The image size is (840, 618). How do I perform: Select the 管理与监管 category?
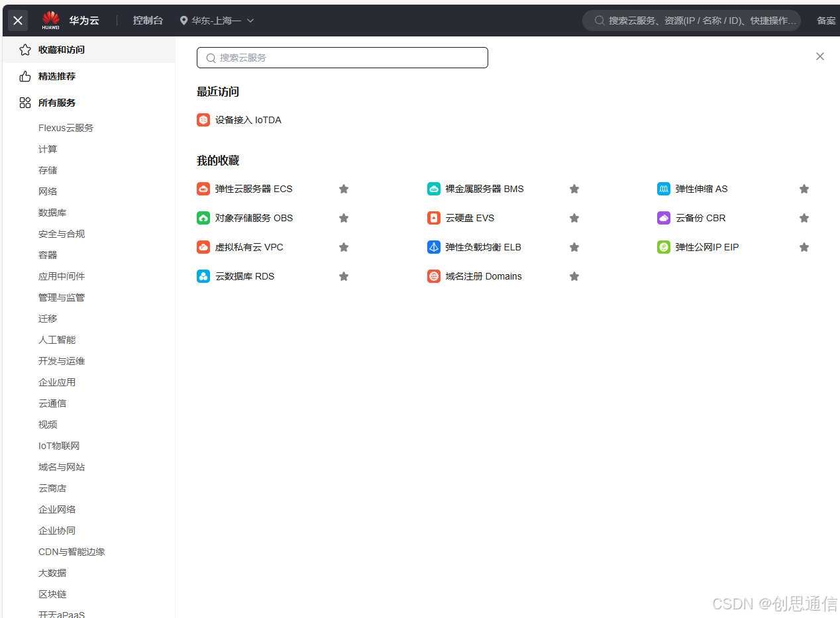pyautogui.click(x=62, y=297)
